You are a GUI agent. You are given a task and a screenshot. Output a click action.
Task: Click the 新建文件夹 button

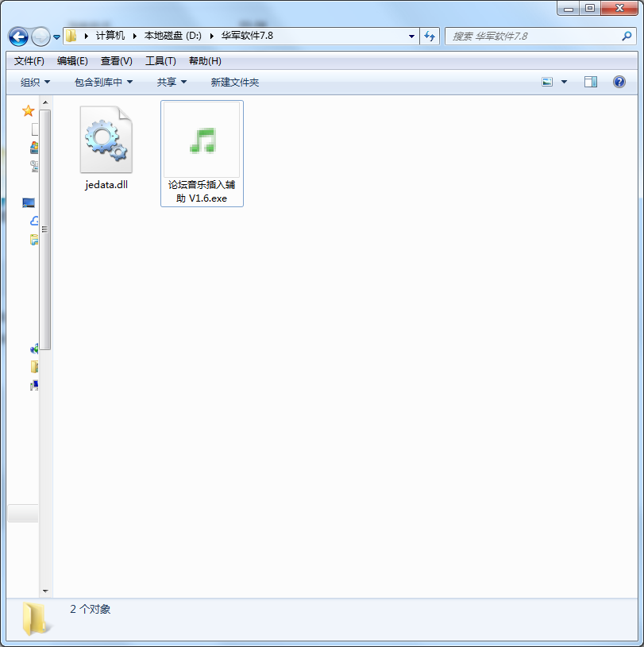[234, 82]
